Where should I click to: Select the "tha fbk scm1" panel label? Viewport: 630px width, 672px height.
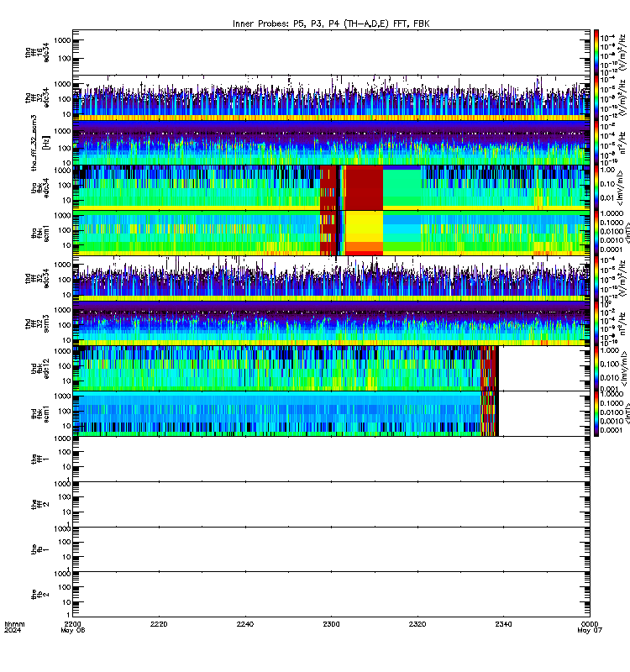(39, 234)
